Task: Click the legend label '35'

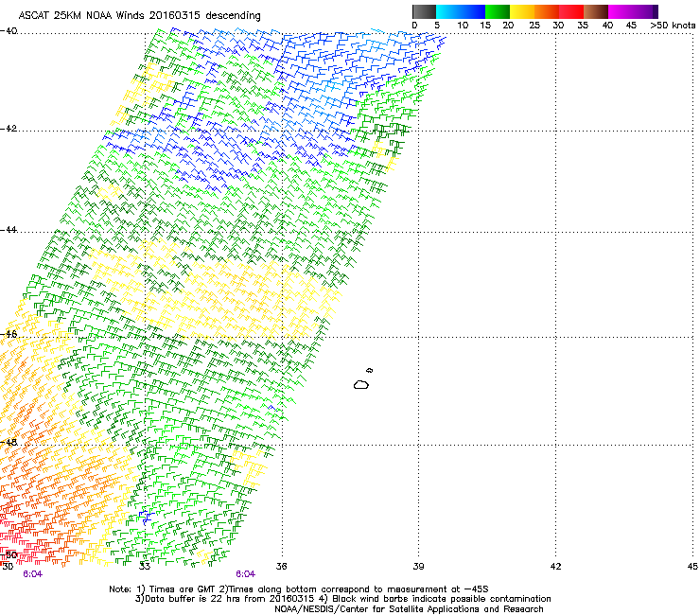Action: click(583, 26)
